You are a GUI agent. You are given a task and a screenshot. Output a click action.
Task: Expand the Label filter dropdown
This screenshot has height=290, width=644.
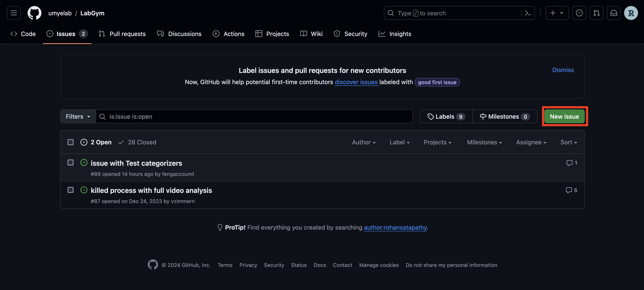[x=399, y=142]
